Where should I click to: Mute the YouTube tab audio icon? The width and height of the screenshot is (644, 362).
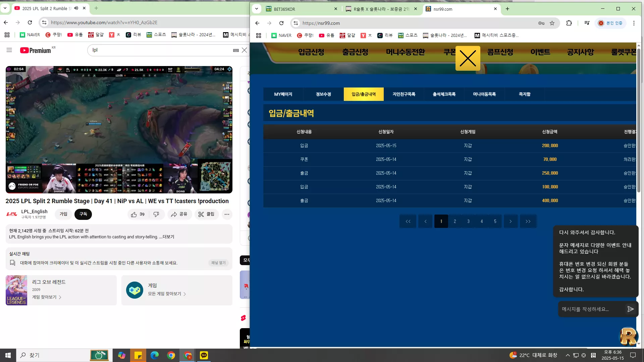click(x=76, y=8)
